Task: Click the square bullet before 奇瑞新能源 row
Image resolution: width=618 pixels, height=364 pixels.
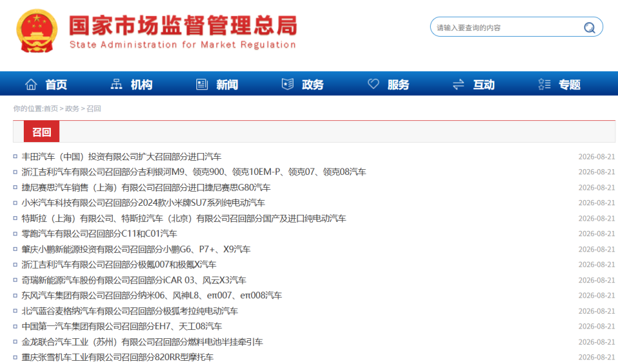Action: pyautogui.click(x=15, y=280)
